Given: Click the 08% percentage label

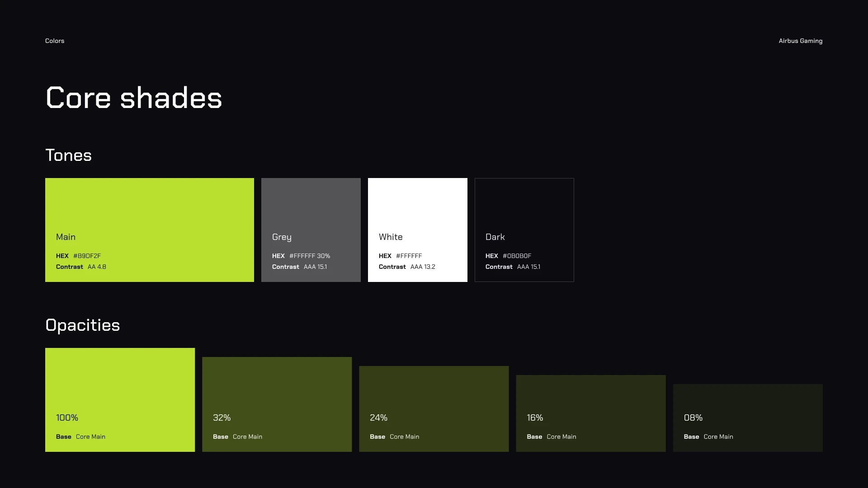Looking at the screenshot, I should (693, 418).
